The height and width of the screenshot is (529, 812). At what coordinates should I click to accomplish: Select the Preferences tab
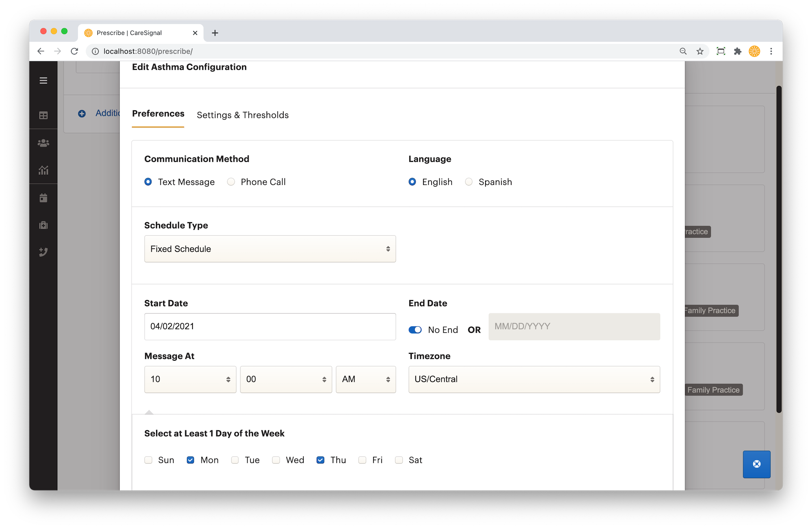point(158,114)
